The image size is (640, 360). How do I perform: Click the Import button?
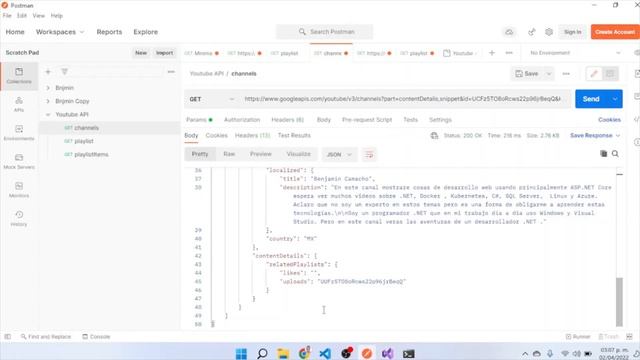164,53
